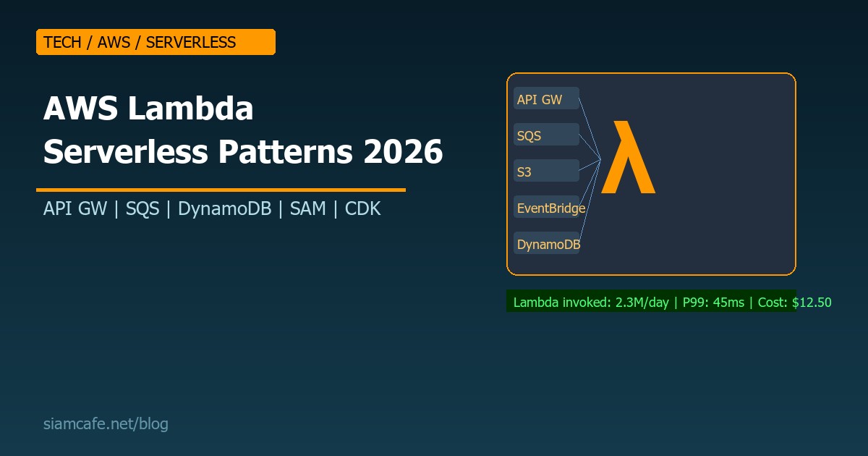Switch to the SAM tag in the subtitle
This screenshot has width=868, height=456.
[x=308, y=209]
